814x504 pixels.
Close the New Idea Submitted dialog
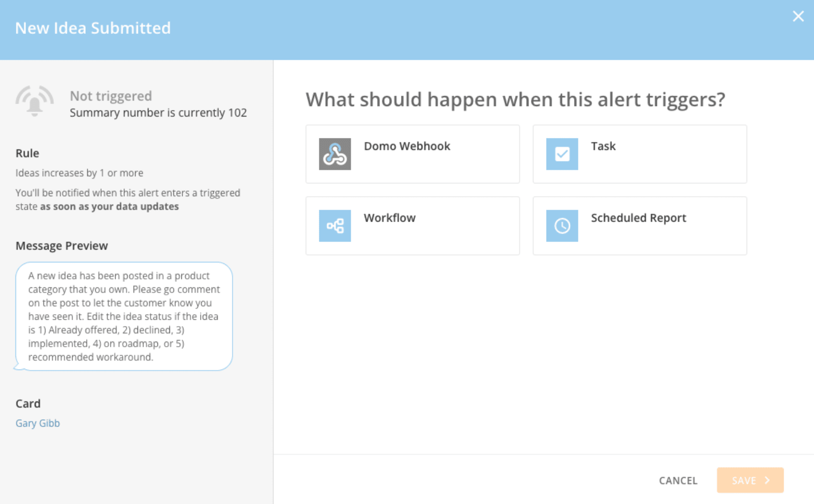coord(798,16)
